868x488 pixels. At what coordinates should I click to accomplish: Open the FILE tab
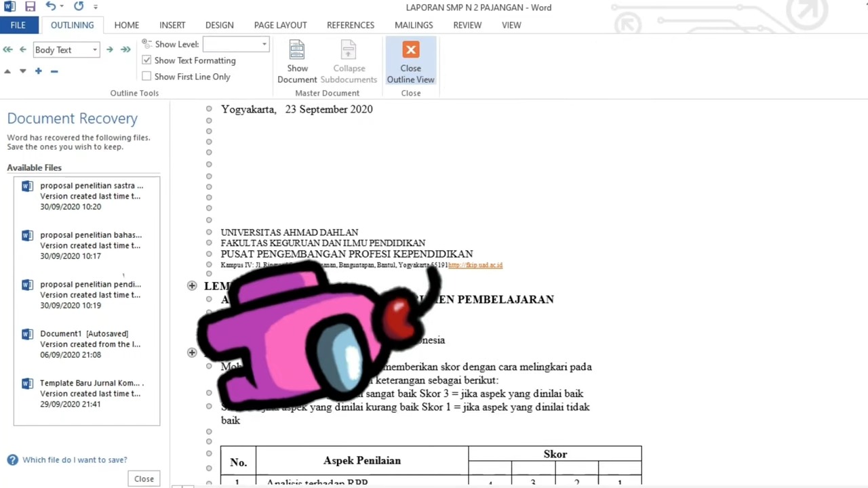click(18, 25)
